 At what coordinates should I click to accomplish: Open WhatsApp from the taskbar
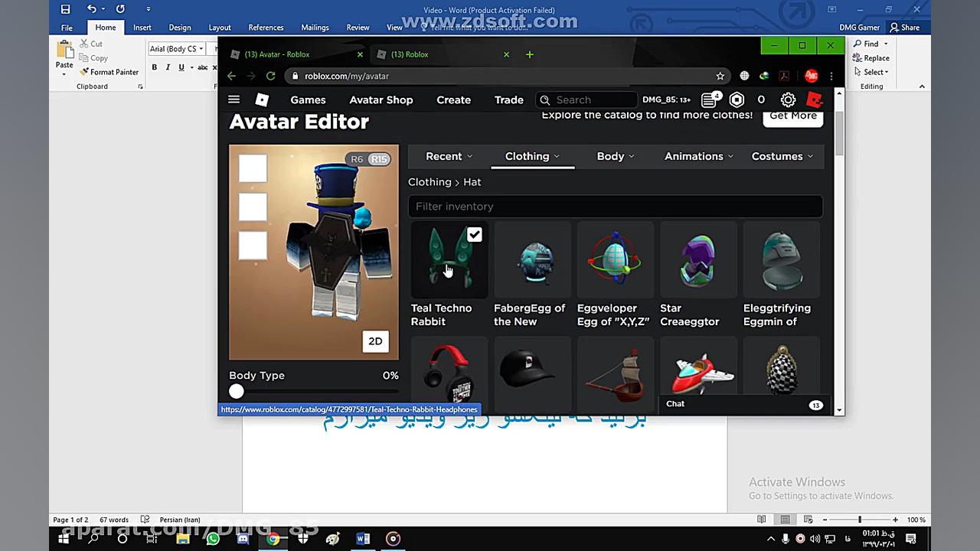coord(213,539)
